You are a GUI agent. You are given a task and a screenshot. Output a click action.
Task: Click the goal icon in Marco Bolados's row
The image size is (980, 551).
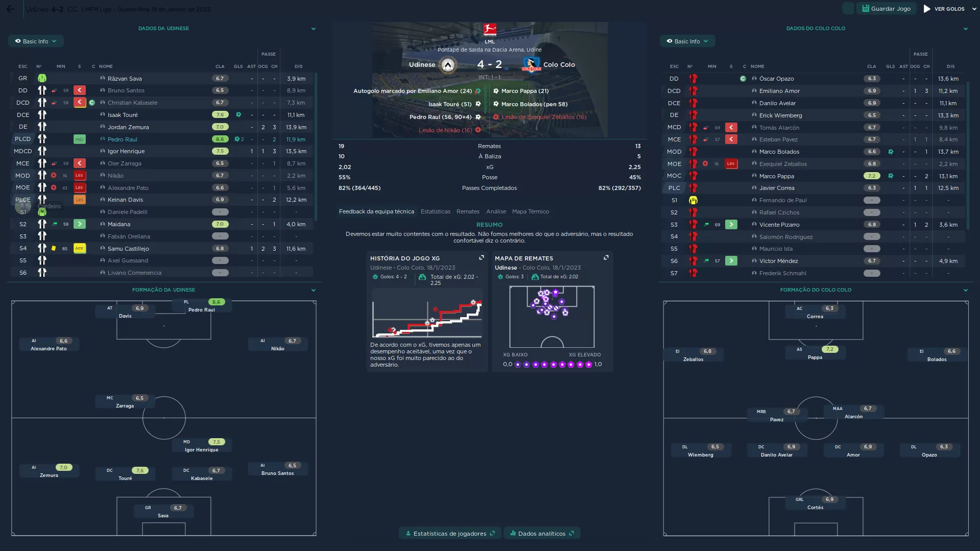coord(891,152)
